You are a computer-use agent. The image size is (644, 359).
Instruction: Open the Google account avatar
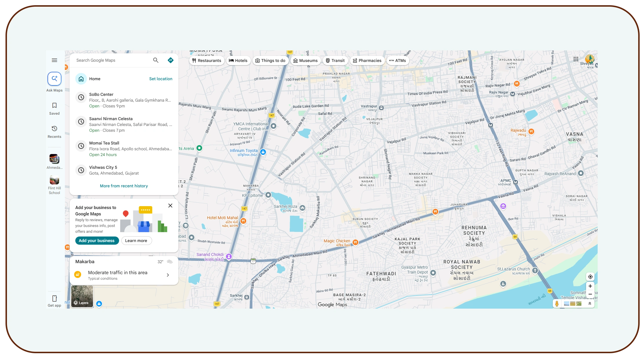point(590,59)
